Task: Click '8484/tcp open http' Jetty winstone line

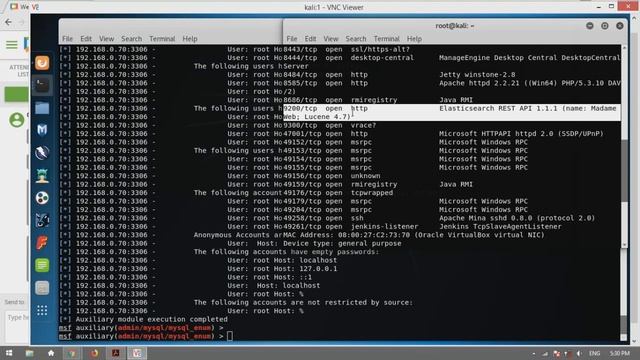Action: tap(399, 75)
